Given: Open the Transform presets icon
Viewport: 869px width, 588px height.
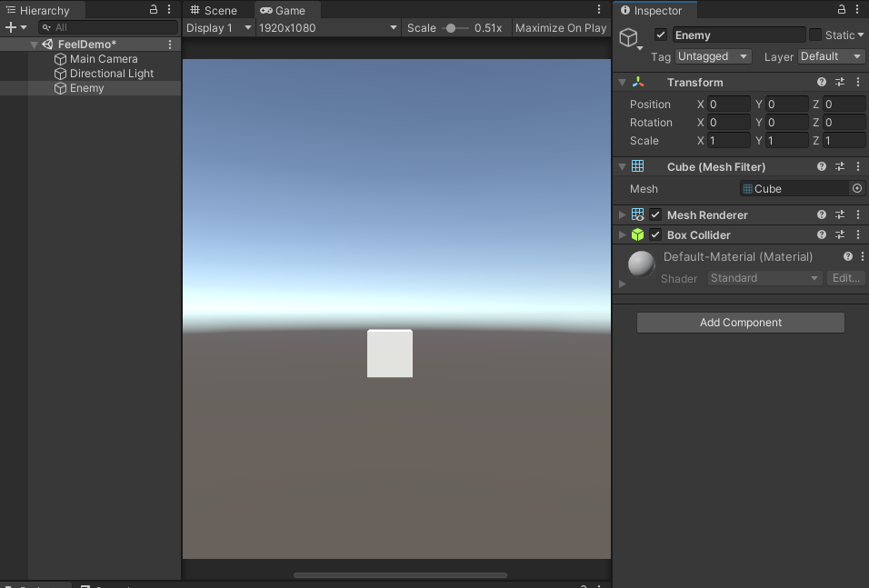Looking at the screenshot, I should (839, 82).
